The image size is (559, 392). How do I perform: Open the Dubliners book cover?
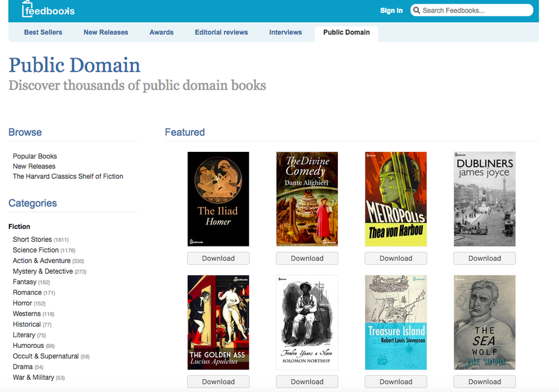pyautogui.click(x=484, y=199)
